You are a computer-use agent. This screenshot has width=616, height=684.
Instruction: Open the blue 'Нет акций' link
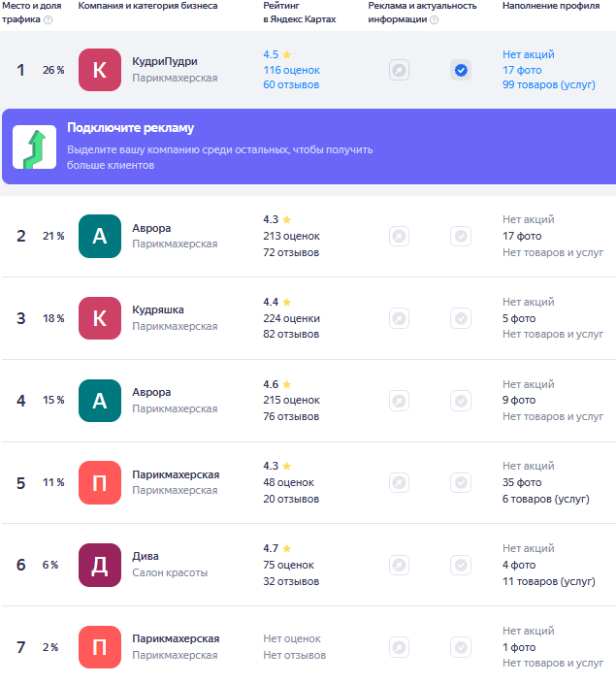(x=529, y=54)
